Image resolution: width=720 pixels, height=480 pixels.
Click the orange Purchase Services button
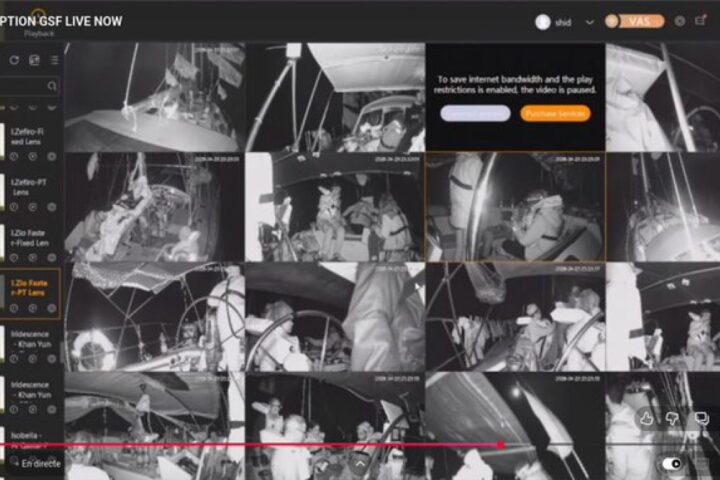555,114
